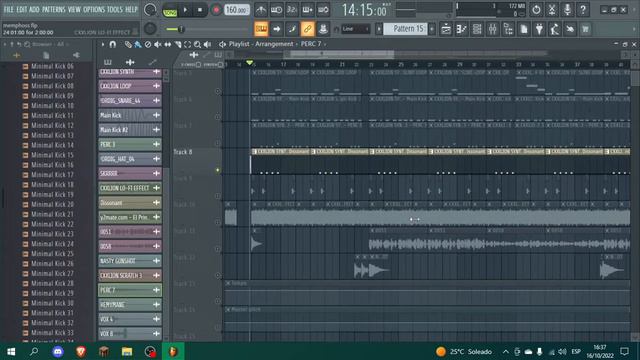
Task: Select Minimal Kick 28 in the browser
Action: click(53, 283)
